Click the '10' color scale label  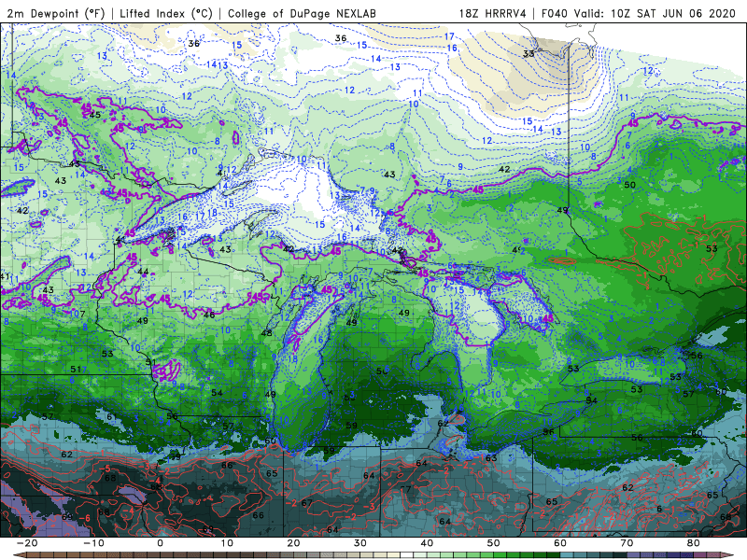[227, 543]
